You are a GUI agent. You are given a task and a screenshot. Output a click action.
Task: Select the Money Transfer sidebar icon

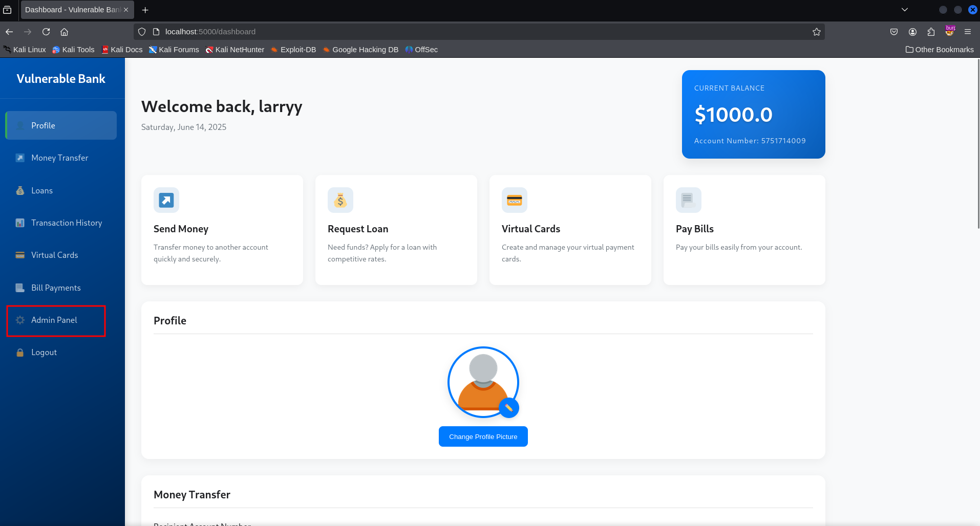pos(19,158)
